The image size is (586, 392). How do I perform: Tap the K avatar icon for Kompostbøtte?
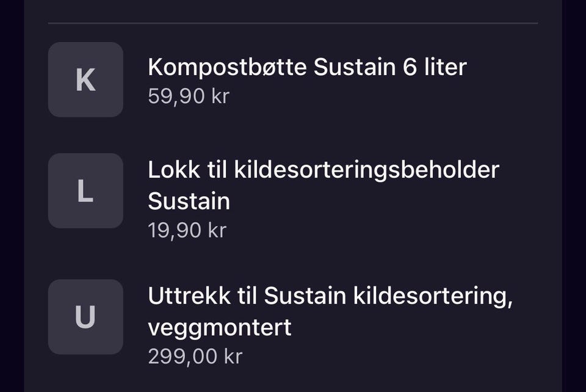[85, 80]
